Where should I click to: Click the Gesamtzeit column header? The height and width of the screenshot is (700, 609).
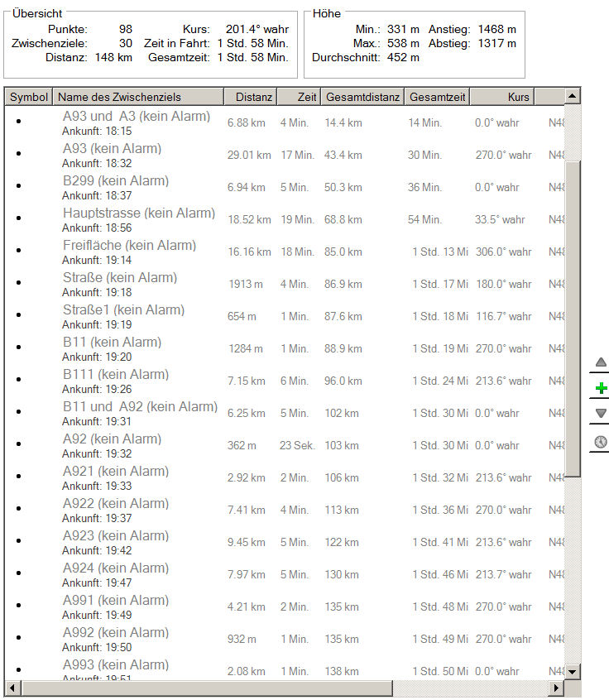coord(437,97)
